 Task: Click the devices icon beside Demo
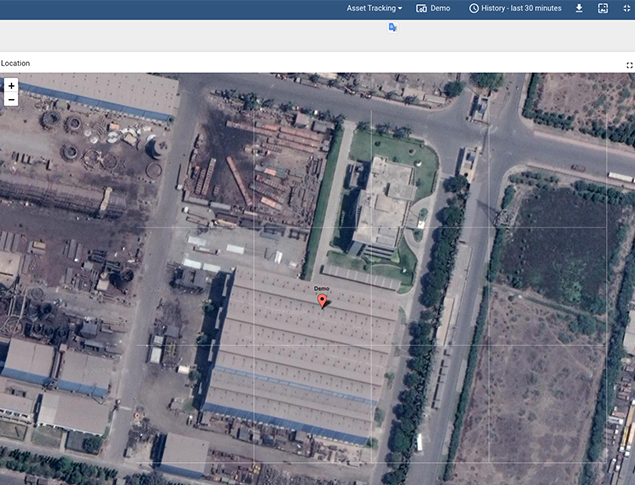(422, 8)
